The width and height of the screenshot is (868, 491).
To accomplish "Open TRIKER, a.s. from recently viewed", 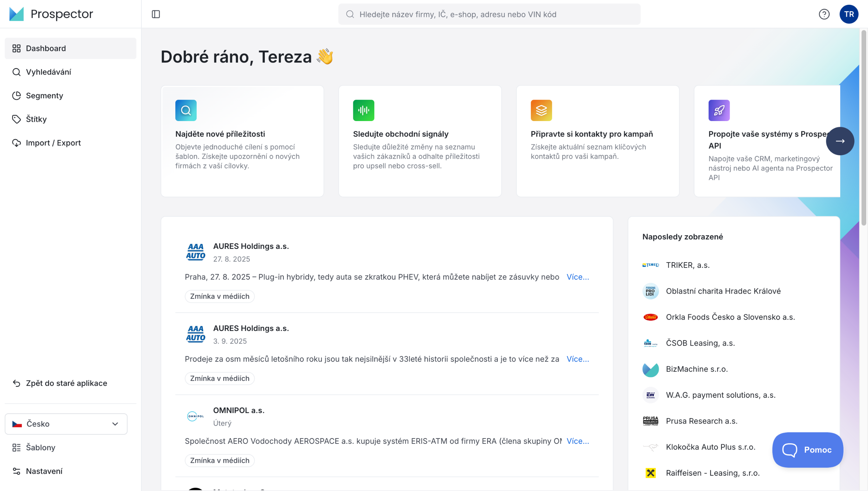I will (688, 265).
